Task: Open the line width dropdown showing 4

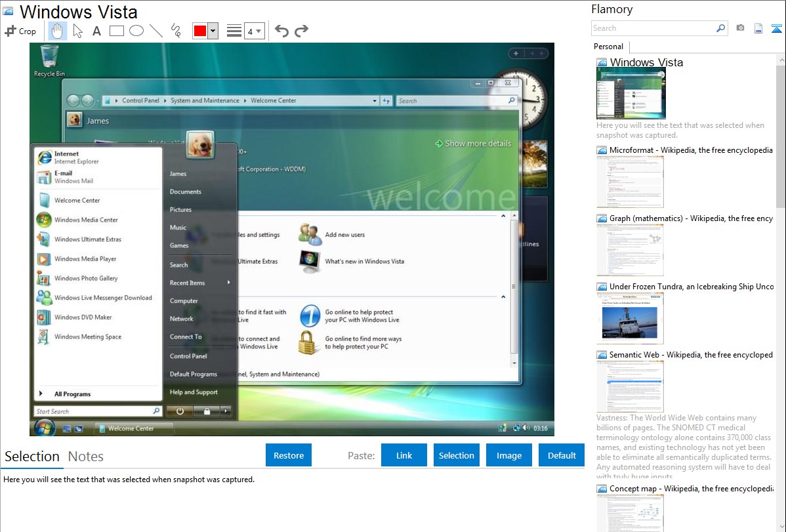Action: (x=254, y=31)
